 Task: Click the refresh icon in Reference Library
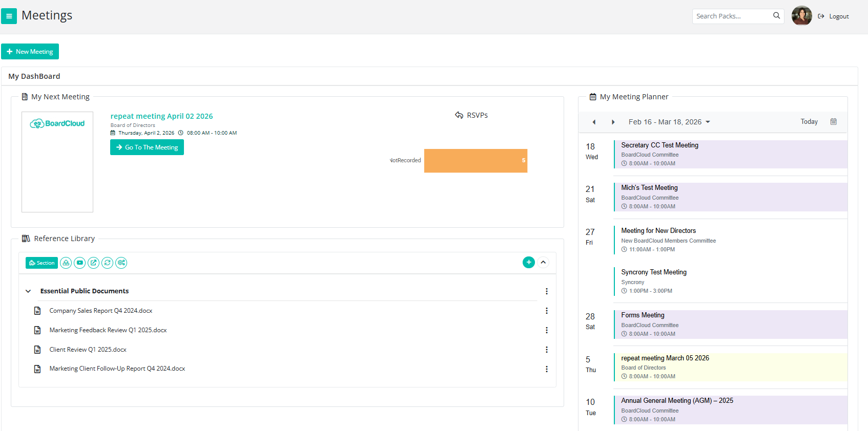[107, 263]
